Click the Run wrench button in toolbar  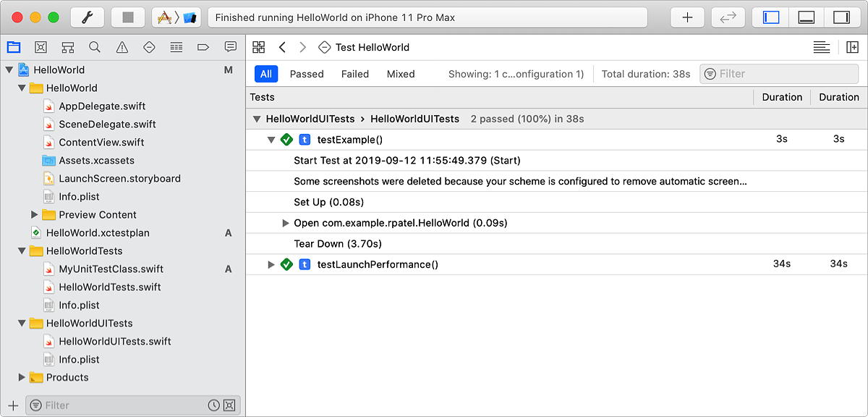point(87,17)
